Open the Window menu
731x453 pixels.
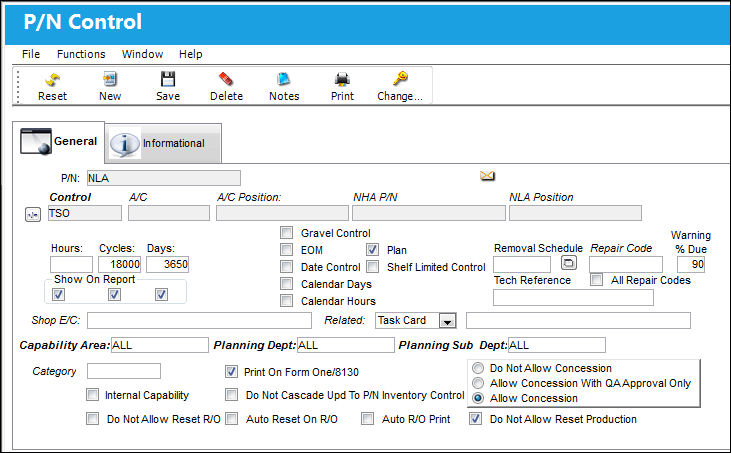click(142, 54)
